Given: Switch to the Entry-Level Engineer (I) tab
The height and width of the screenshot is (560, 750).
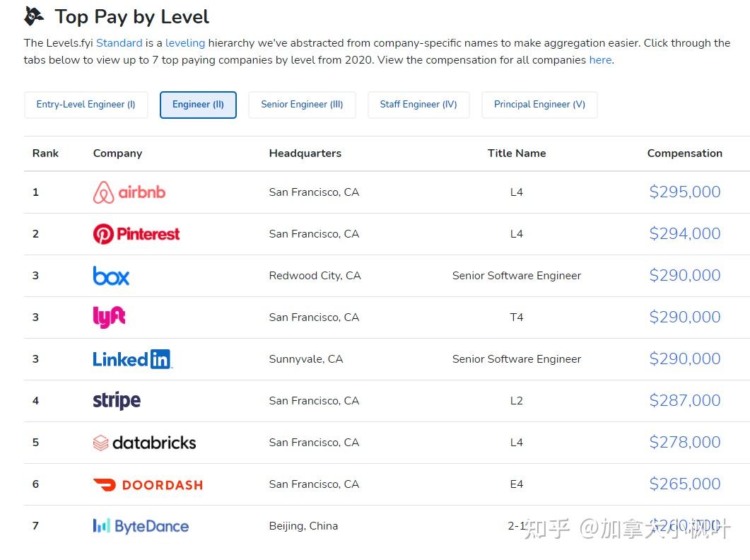Looking at the screenshot, I should pos(86,105).
